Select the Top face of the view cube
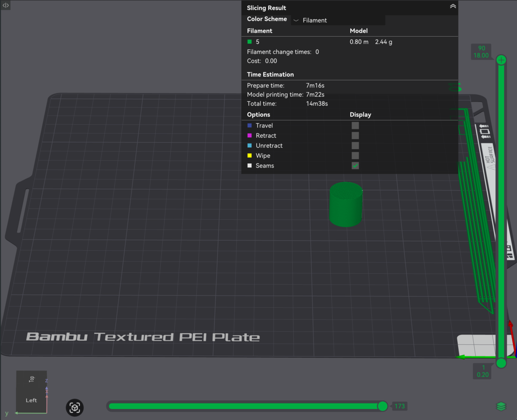 coord(31,379)
